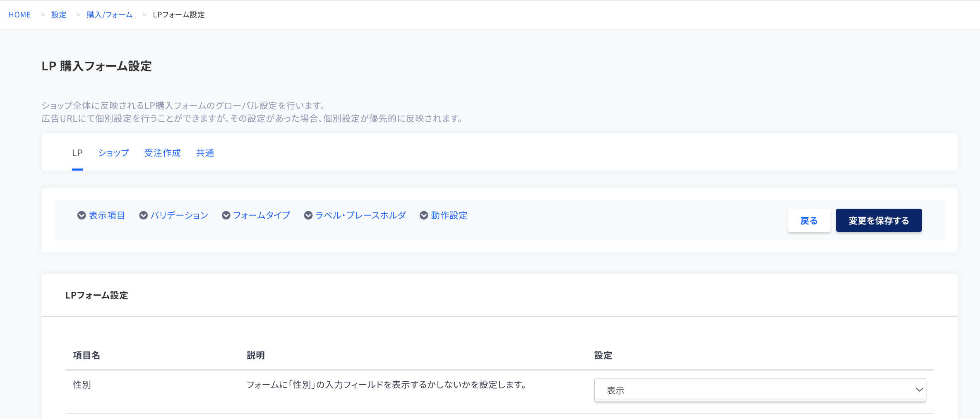The image size is (980, 419).
Task: Switch to the ショップ tab
Action: click(x=113, y=153)
